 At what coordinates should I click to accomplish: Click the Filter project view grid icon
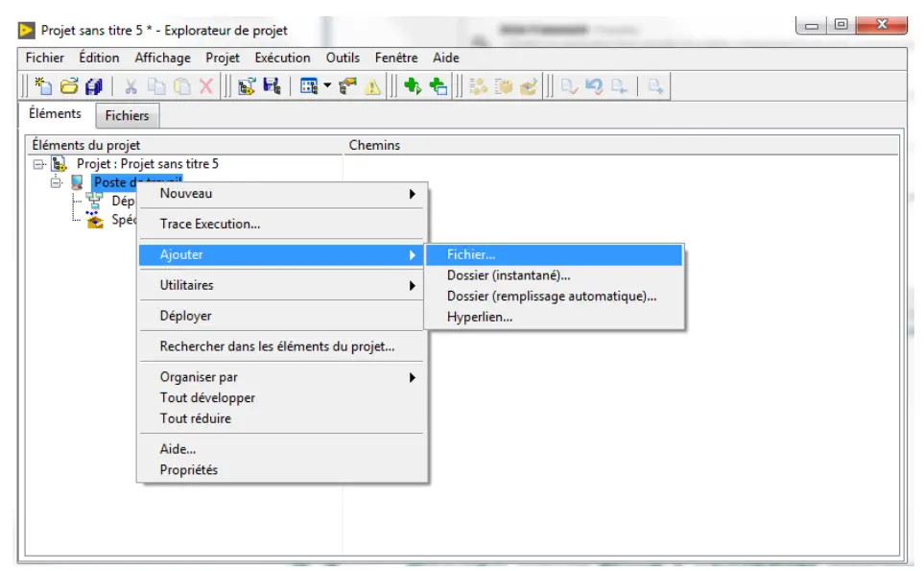(309, 86)
